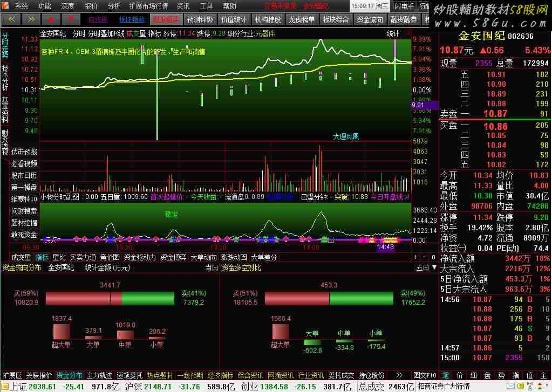This screenshot has width=552, height=392.
Task: Click the 预测评级 toolbar button
Action: point(200,20)
